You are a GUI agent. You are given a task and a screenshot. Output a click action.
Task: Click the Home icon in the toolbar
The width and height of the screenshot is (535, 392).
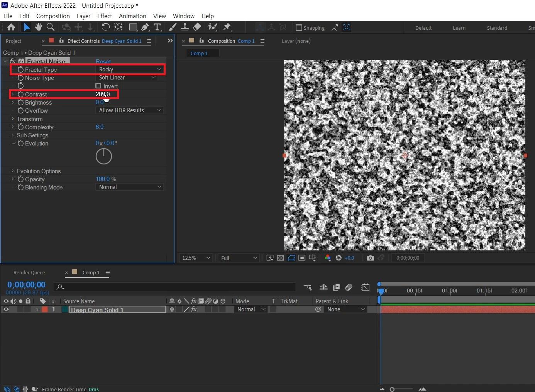point(11,27)
